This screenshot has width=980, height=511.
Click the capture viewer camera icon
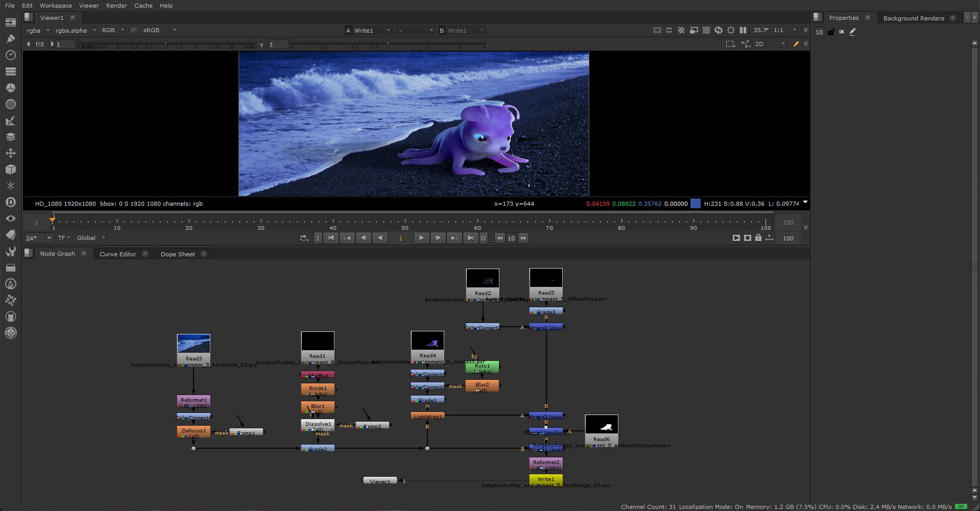click(747, 238)
